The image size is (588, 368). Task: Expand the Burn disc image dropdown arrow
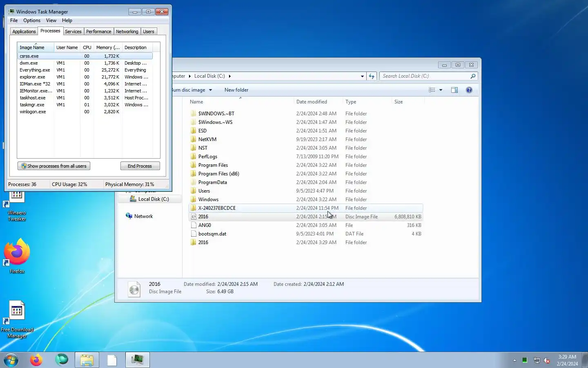click(x=211, y=90)
